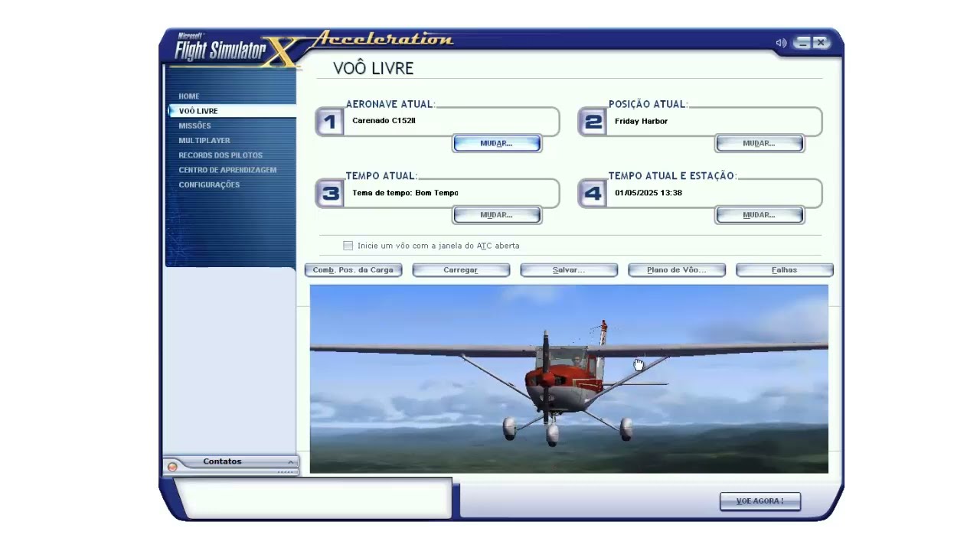Click the Carenado C152II aircraft name
Screen dimensions: 980x551
click(384, 121)
